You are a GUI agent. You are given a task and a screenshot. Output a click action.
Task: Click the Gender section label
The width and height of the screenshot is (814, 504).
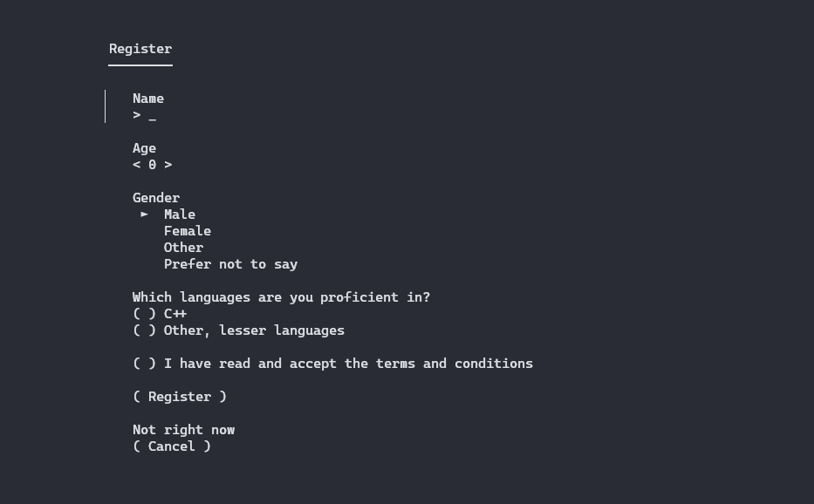[x=156, y=198]
